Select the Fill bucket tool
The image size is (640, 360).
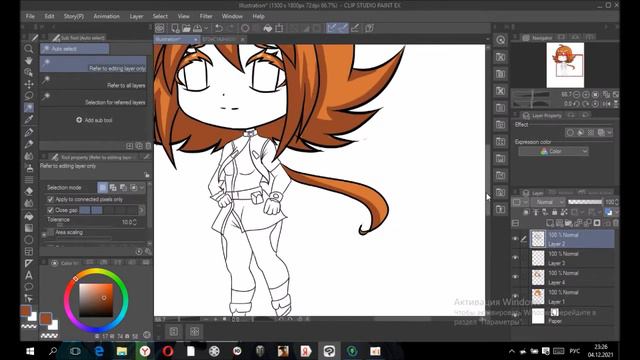[29, 216]
